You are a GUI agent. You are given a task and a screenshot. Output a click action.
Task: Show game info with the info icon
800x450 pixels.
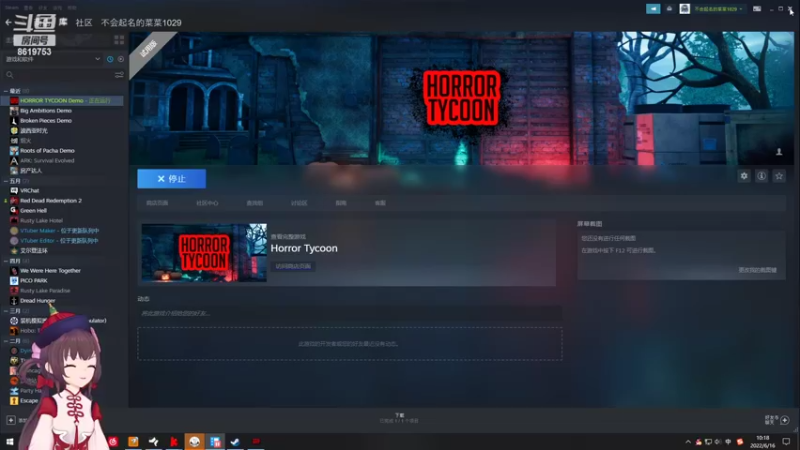pyautogui.click(x=761, y=176)
